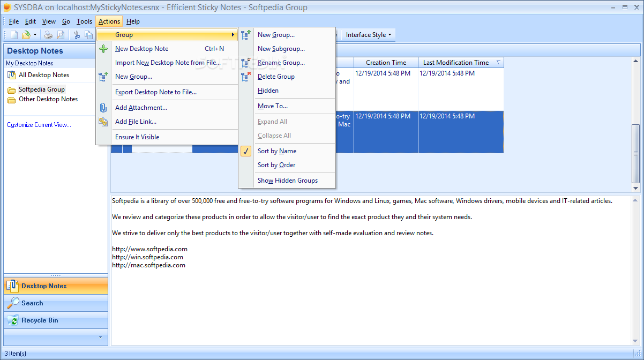Expand the Group submenu entry
Screen dimensions: 644x360
(x=167, y=35)
